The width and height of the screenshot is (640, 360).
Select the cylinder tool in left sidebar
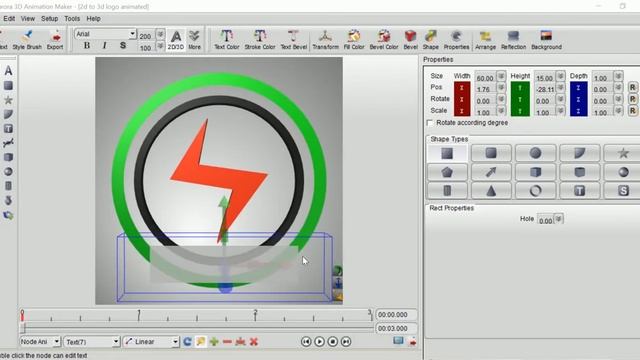[x=8, y=186]
